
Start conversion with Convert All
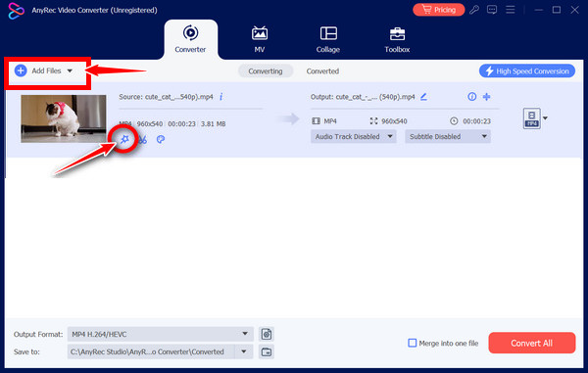click(x=532, y=343)
